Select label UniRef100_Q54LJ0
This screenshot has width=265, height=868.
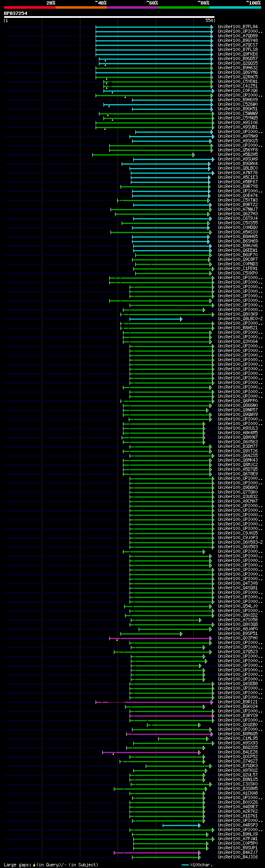(238, 606)
